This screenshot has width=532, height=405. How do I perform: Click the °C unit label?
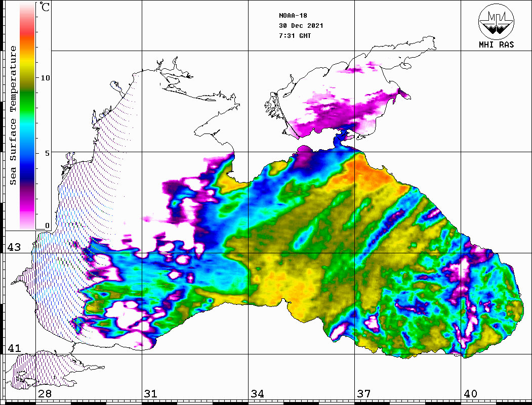tap(44, 7)
